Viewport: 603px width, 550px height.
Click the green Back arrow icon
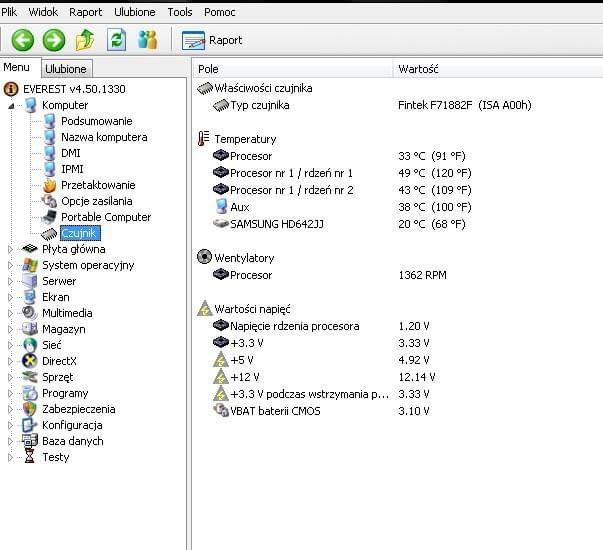coord(23,40)
